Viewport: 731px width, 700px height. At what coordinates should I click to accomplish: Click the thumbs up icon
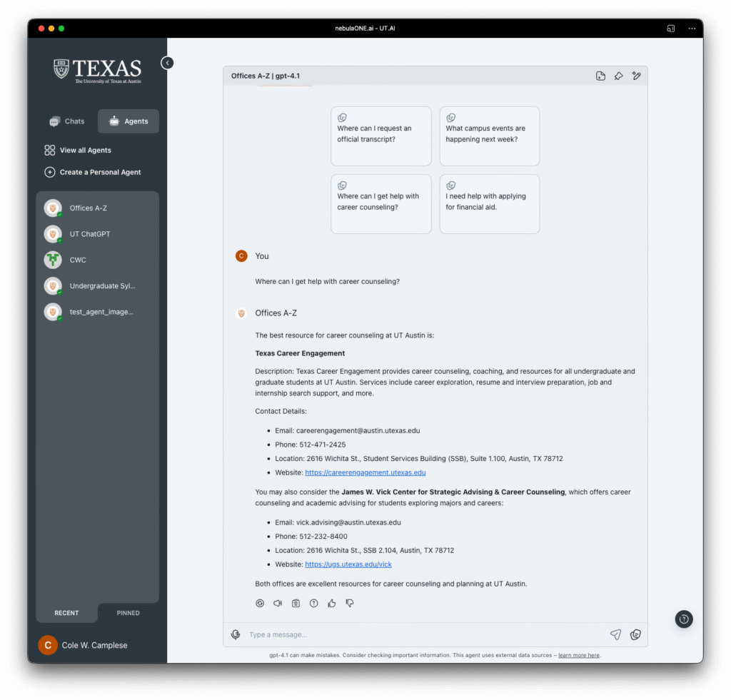point(332,603)
